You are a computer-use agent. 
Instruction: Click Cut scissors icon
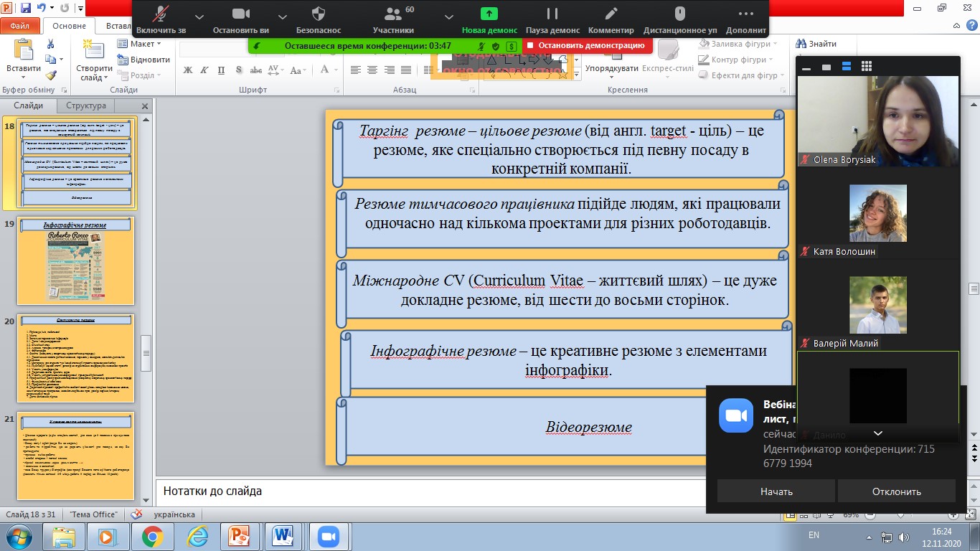(x=51, y=44)
